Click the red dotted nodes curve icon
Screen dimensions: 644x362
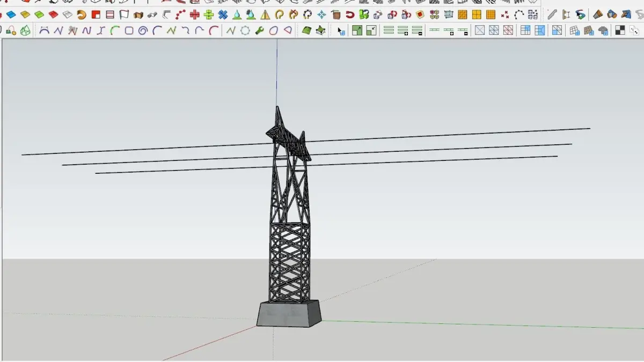click(181, 14)
